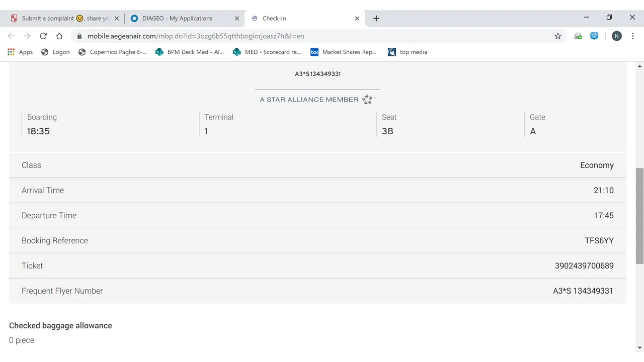
Task: Click the browser reload button
Action: tap(43, 36)
